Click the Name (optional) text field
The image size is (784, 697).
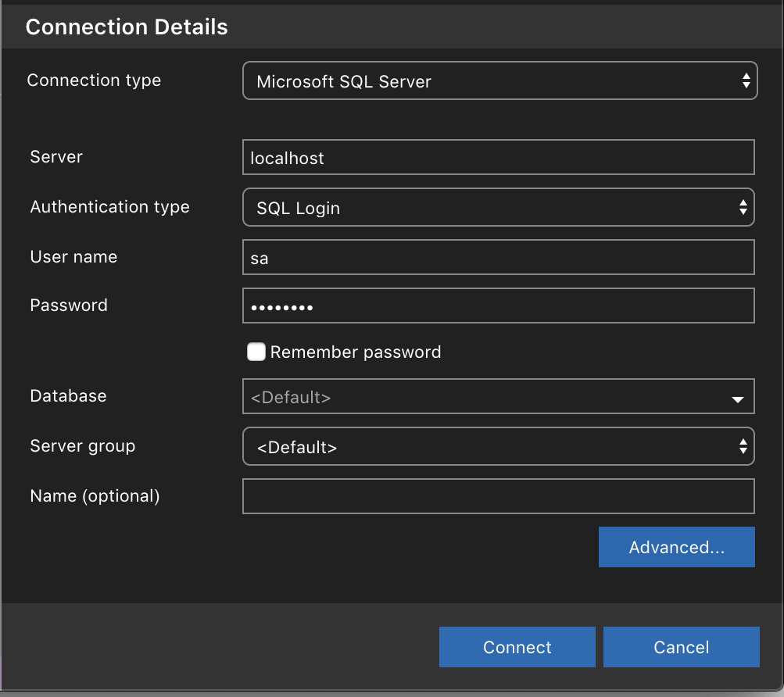(x=498, y=497)
